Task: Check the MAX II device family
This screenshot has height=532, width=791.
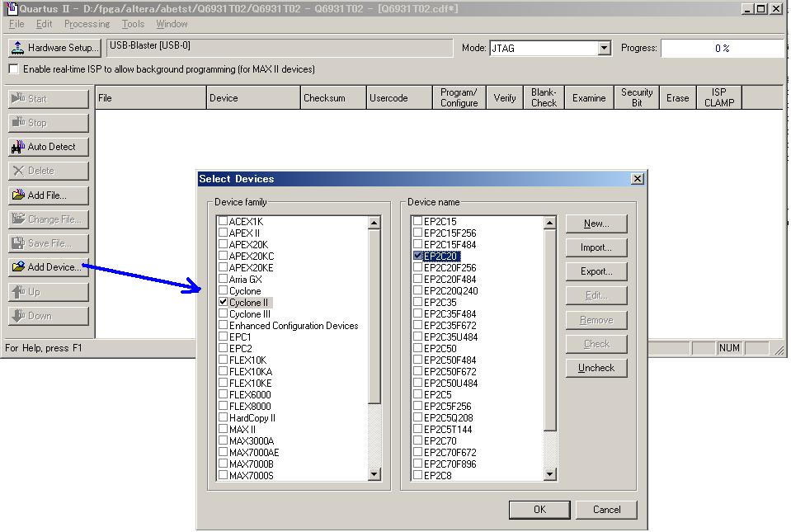Action: [223, 429]
